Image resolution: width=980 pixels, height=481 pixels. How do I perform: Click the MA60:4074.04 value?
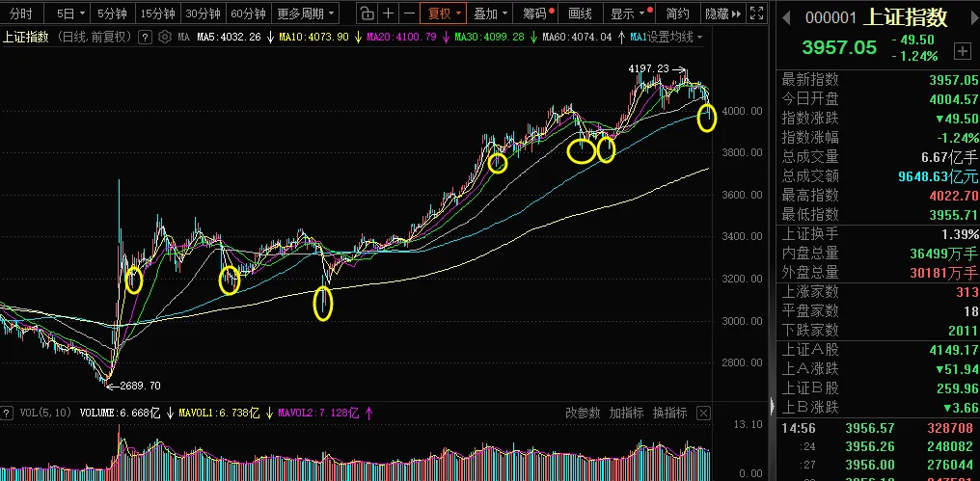[577, 38]
